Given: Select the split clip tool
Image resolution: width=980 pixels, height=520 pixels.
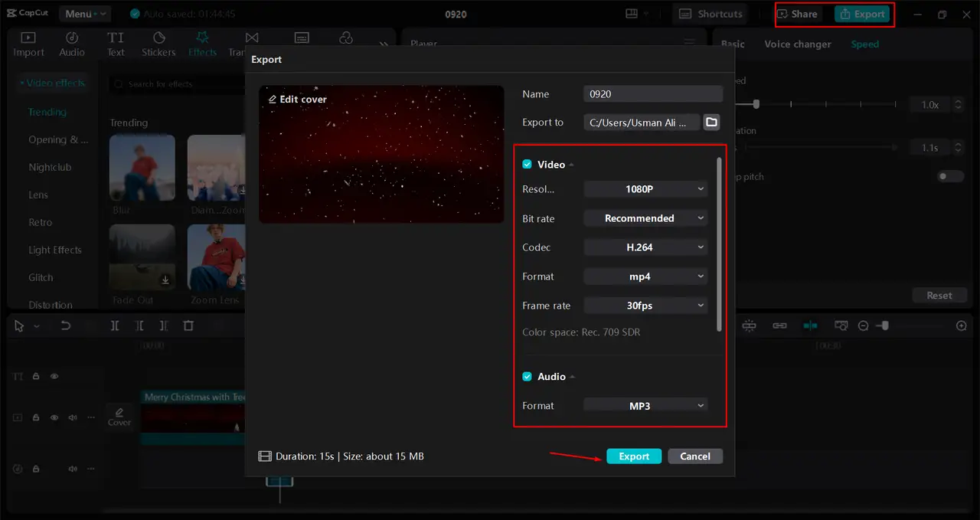Looking at the screenshot, I should click(115, 325).
